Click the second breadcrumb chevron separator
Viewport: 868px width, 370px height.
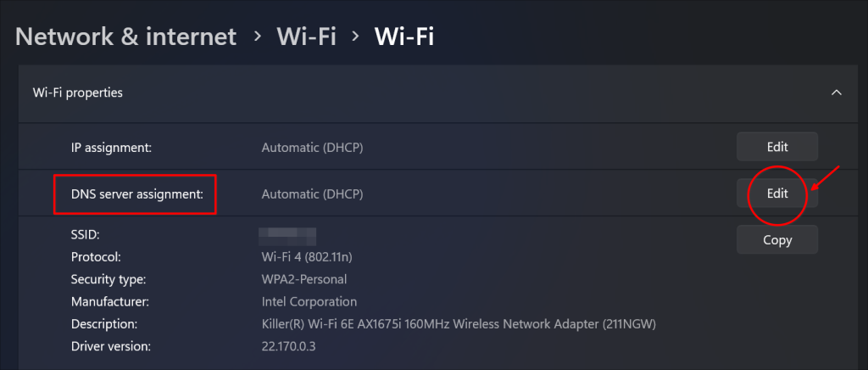[x=355, y=37]
